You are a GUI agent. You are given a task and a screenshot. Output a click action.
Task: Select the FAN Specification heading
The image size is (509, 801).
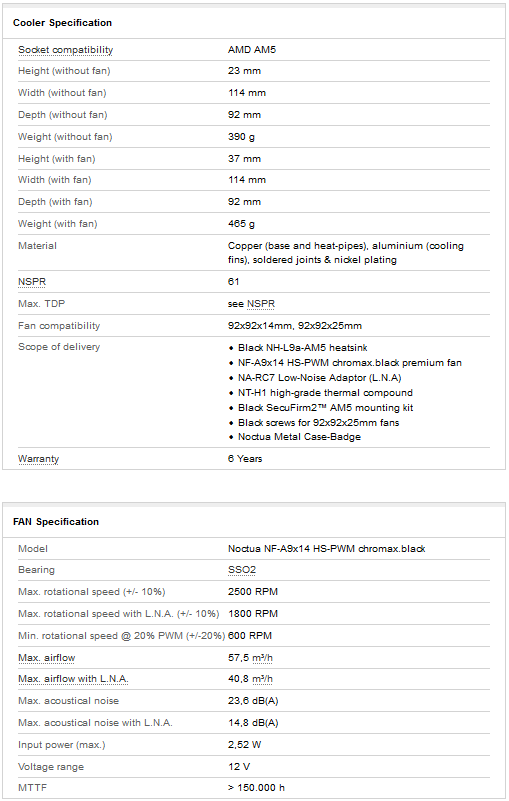(x=56, y=522)
